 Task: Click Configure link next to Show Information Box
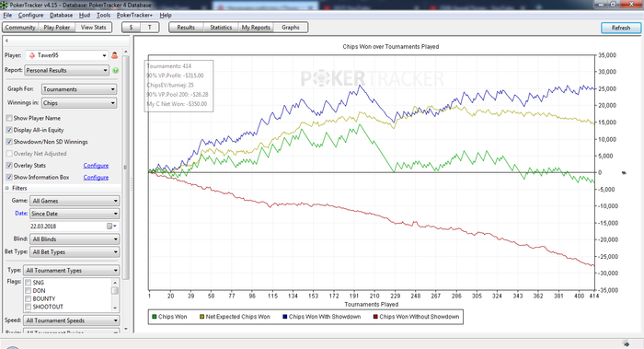pyautogui.click(x=96, y=177)
